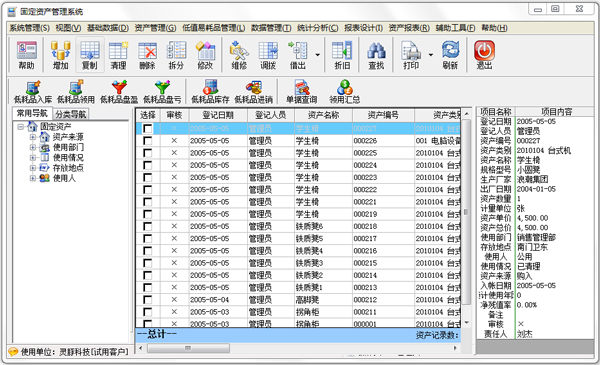Click the 资产名称 column header

coord(323,115)
